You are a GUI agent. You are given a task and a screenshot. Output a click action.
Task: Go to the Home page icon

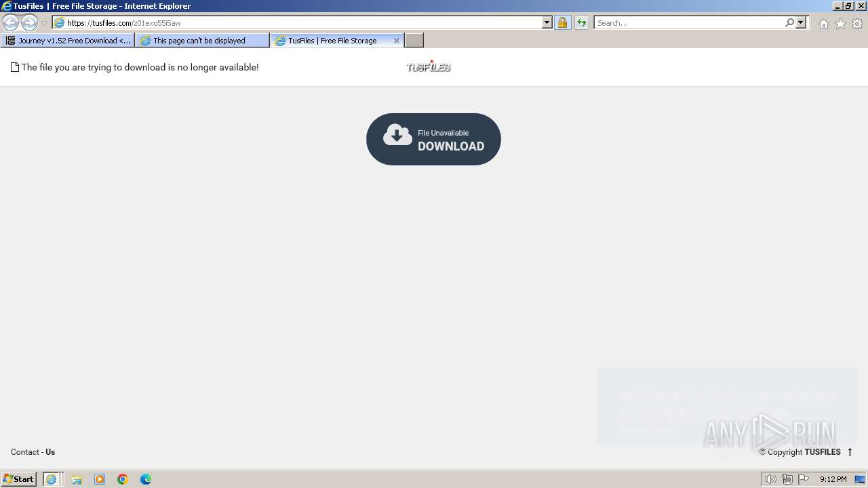(823, 24)
